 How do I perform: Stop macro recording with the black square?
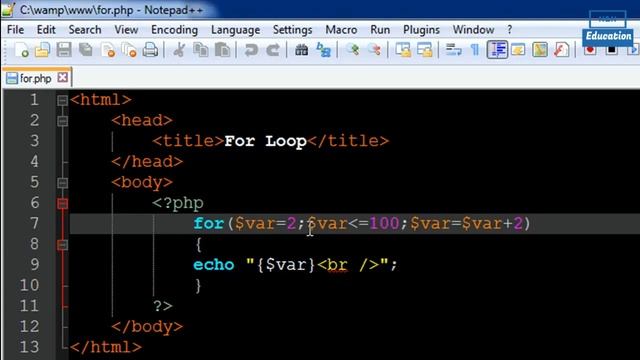click(611, 51)
